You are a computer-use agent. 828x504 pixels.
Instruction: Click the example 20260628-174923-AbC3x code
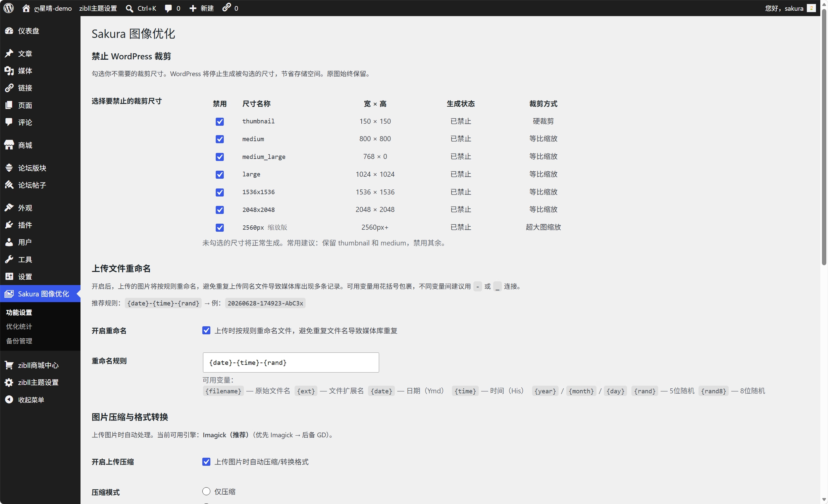coord(265,303)
